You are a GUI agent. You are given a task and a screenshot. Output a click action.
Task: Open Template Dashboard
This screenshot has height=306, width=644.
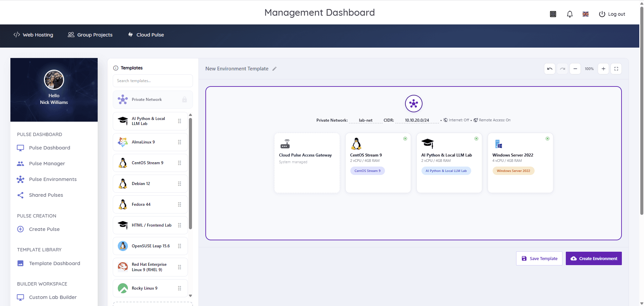click(49, 263)
